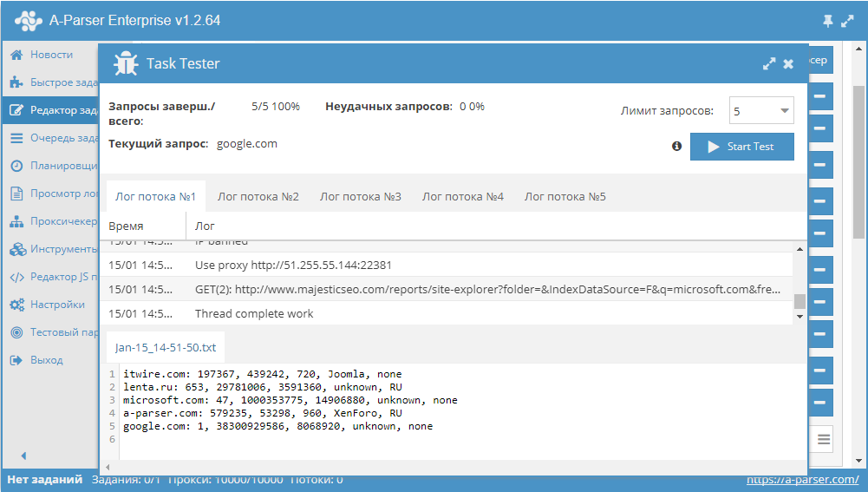This screenshot has width=868, height=492.
Task: Click the 5/5 100% completed requests value
Action: (276, 107)
